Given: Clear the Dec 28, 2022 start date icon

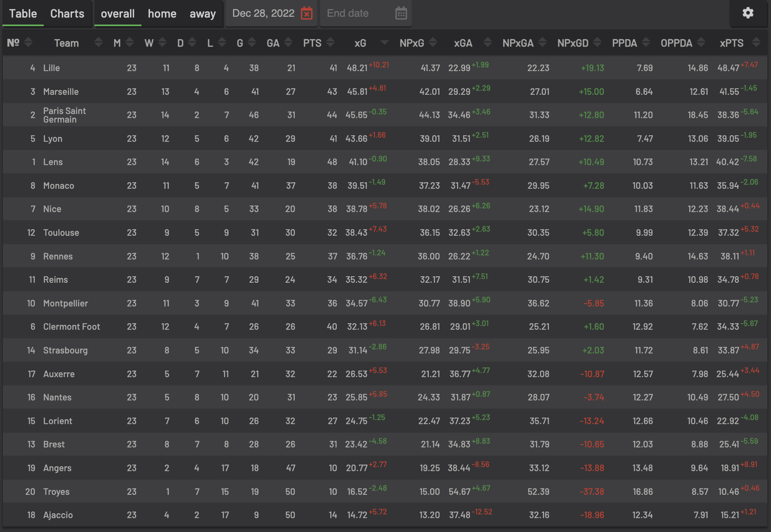Looking at the screenshot, I should [x=307, y=13].
